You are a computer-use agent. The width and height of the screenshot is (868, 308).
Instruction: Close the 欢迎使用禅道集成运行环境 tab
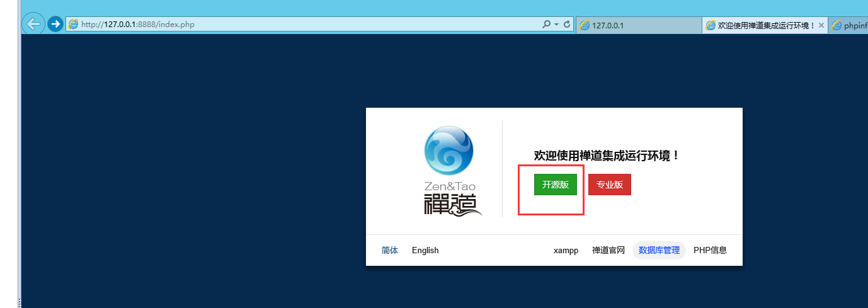(x=821, y=25)
